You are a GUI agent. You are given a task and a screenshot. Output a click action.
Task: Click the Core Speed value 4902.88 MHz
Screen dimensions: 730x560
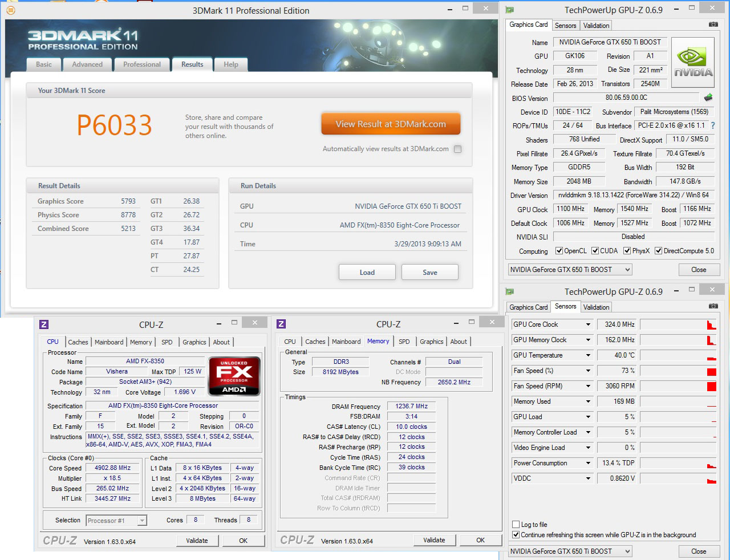pyautogui.click(x=113, y=468)
